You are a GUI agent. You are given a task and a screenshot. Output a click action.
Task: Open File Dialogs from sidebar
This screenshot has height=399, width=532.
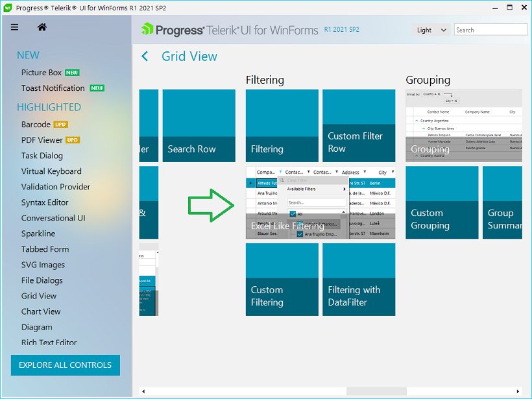point(42,280)
